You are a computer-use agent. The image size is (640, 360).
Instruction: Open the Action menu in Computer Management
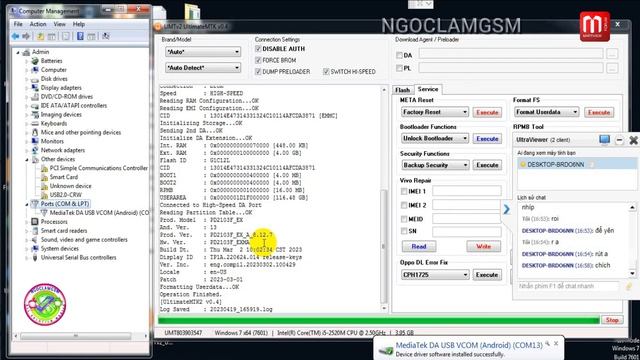tap(38, 24)
